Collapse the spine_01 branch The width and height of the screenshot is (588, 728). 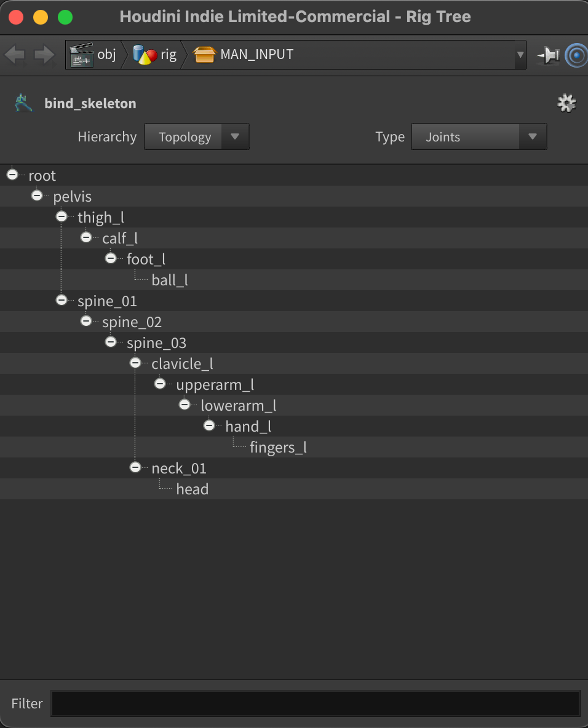62,300
